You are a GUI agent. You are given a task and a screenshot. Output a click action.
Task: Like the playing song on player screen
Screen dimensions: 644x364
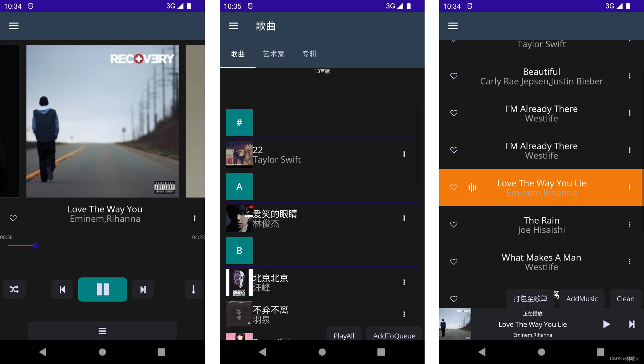point(13,218)
